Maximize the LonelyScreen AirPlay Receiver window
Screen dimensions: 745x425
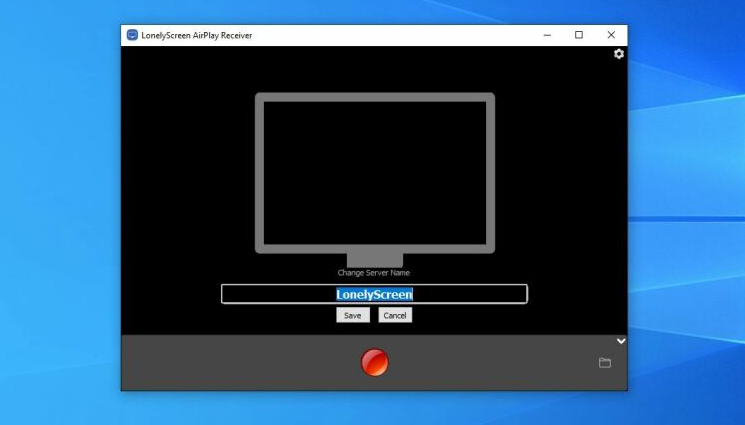pyautogui.click(x=579, y=35)
